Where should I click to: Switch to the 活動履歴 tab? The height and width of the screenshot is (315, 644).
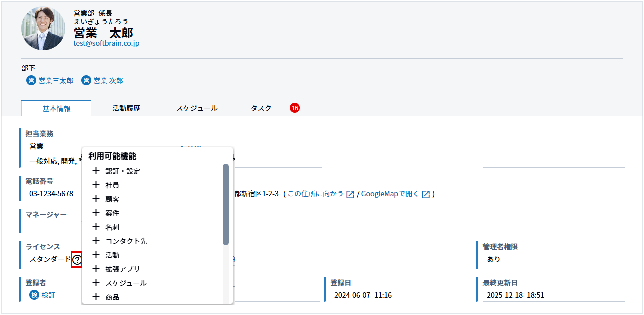click(x=126, y=108)
